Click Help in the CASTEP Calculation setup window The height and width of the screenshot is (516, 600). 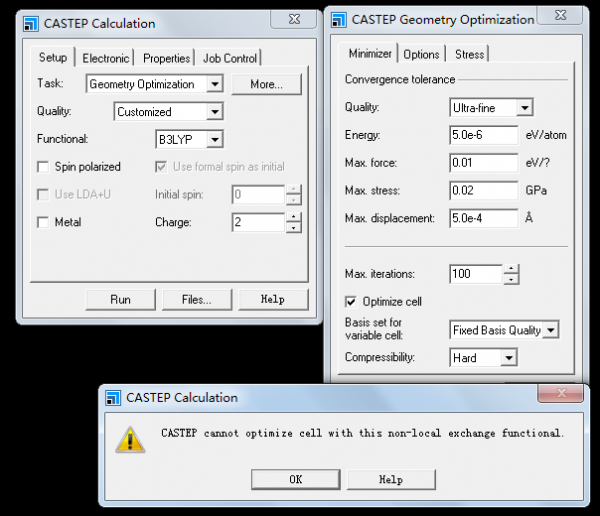(273, 300)
